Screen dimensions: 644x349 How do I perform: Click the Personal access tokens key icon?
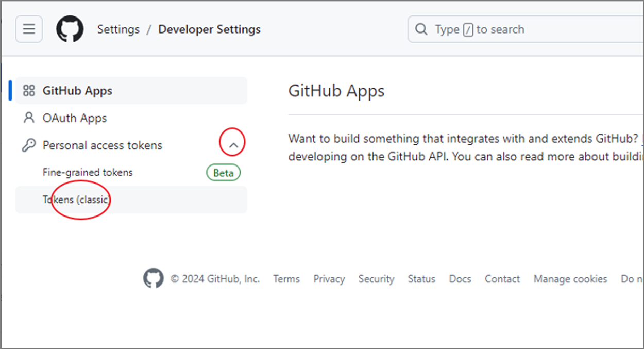click(29, 145)
